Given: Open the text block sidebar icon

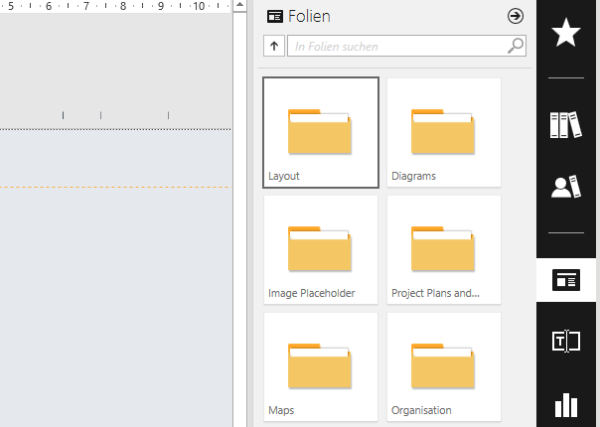Looking at the screenshot, I should tap(566, 342).
